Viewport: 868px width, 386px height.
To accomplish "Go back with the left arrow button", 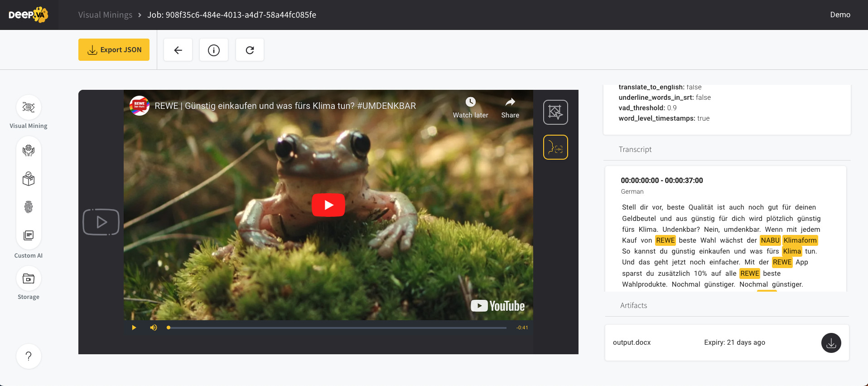I will pos(178,50).
